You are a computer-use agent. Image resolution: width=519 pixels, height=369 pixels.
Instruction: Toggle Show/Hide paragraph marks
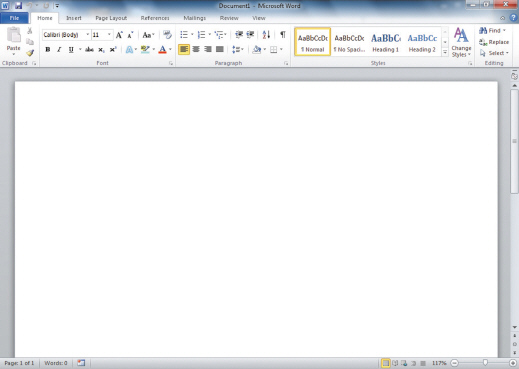283,34
